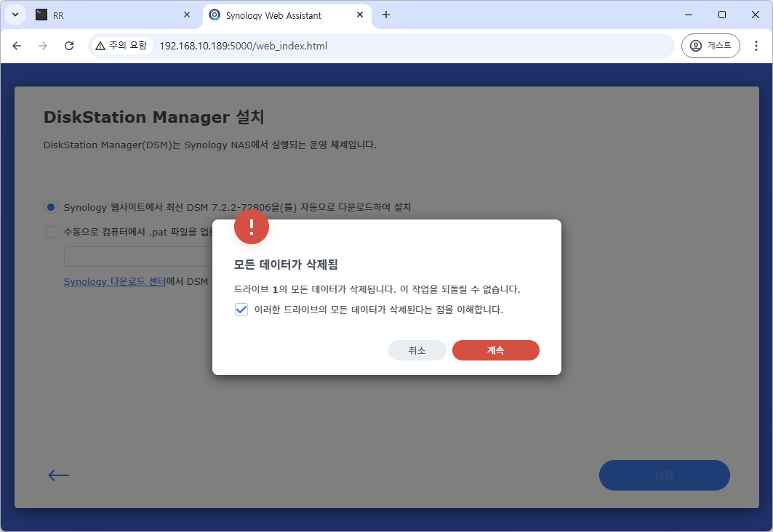Click the red exclamation warning icon
Image resolution: width=773 pixels, height=532 pixels.
[252, 227]
